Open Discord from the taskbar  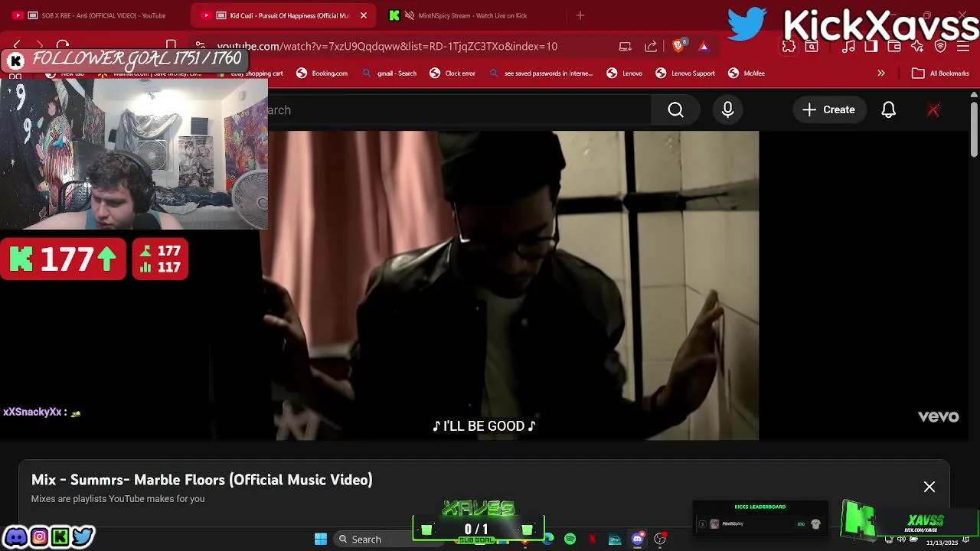pos(637,540)
